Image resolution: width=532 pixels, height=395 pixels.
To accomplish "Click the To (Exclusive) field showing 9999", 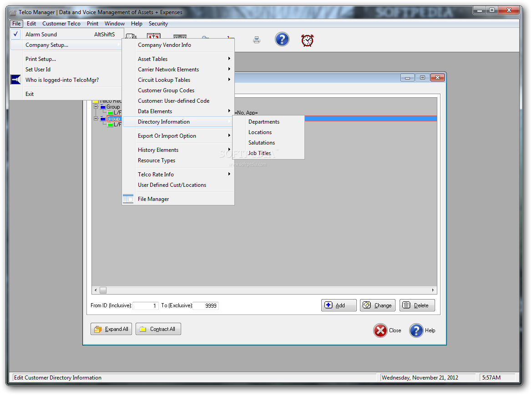I will click(206, 305).
